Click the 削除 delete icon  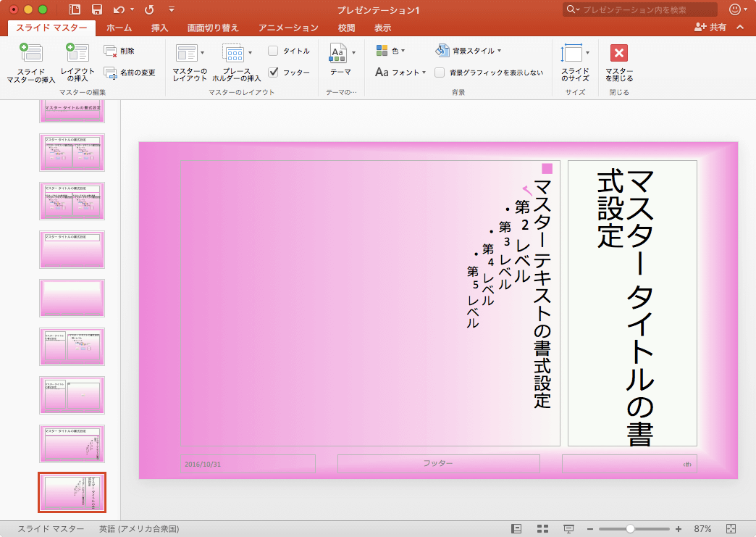coord(111,51)
